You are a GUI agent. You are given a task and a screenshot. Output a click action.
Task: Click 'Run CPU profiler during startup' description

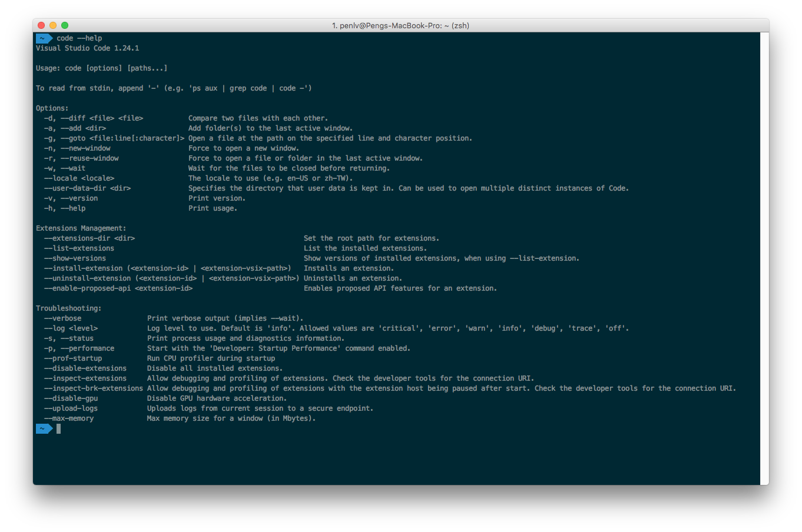[x=211, y=358]
